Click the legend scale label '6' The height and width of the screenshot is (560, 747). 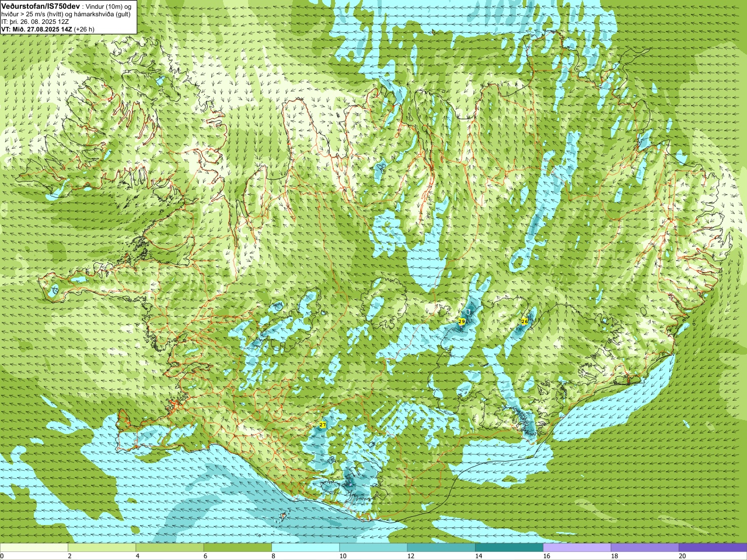205,556
